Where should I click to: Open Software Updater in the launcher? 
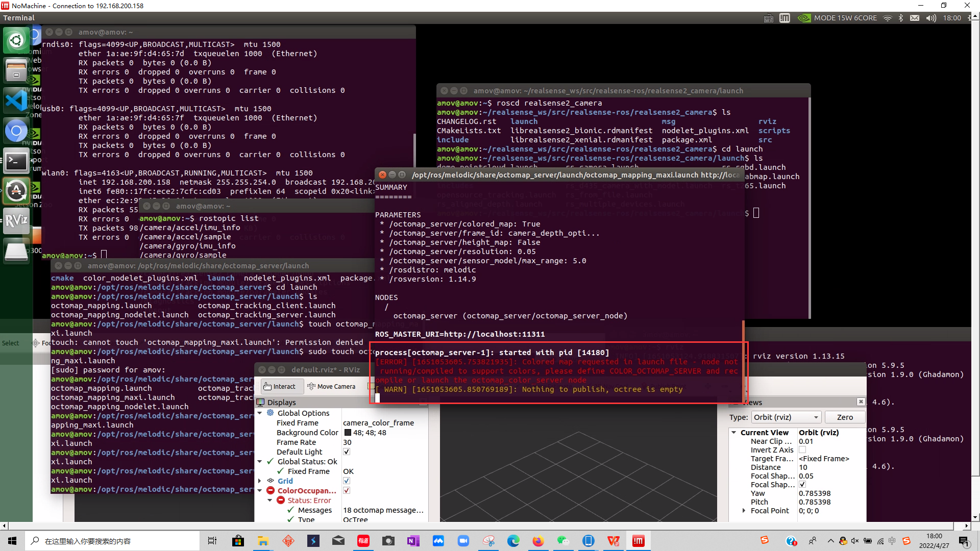coord(16,191)
